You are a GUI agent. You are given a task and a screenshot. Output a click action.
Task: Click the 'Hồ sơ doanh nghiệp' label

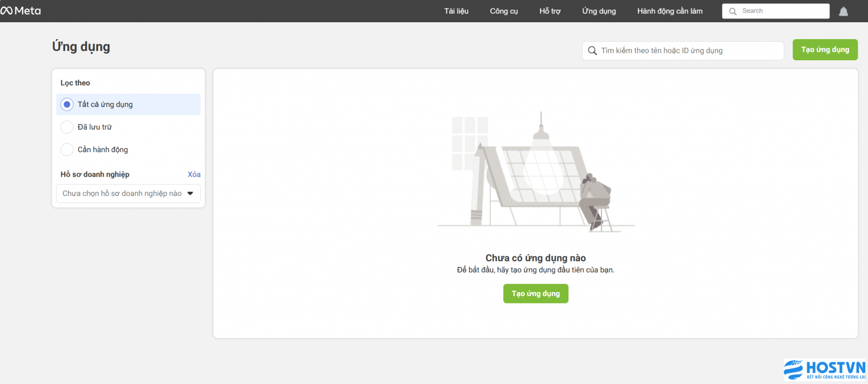[x=95, y=174]
